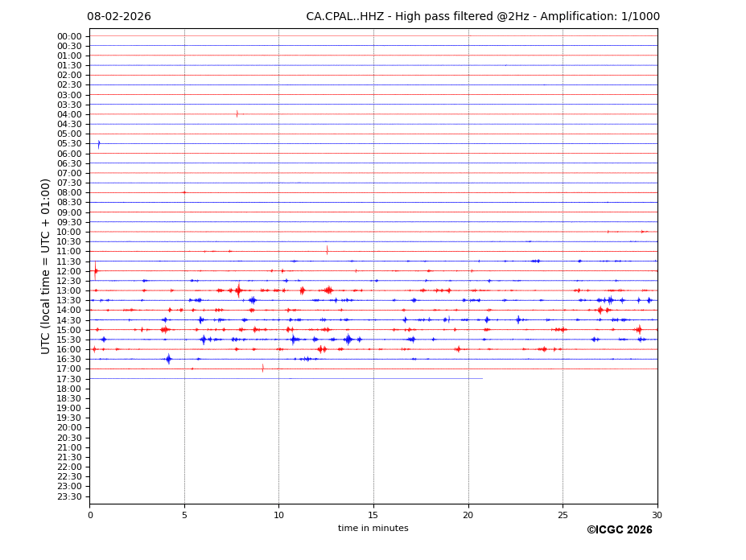Click the red spike on the 04:00 trace
The image size is (746, 560).
click(x=237, y=113)
